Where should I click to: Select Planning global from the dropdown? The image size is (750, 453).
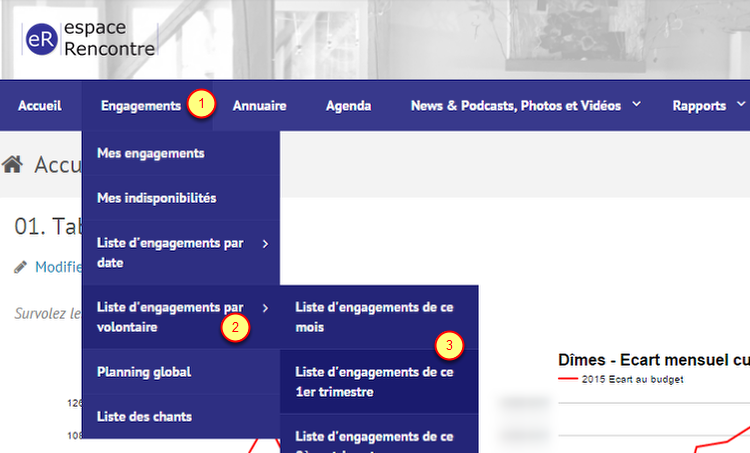[x=181, y=372]
